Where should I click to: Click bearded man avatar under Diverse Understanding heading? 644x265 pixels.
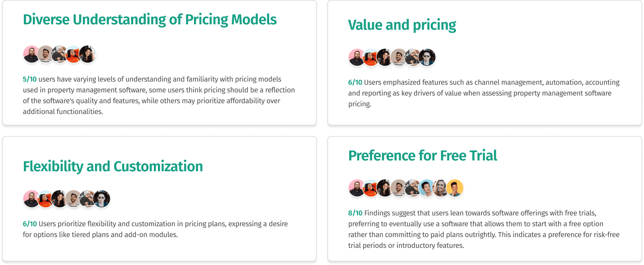coord(32,54)
